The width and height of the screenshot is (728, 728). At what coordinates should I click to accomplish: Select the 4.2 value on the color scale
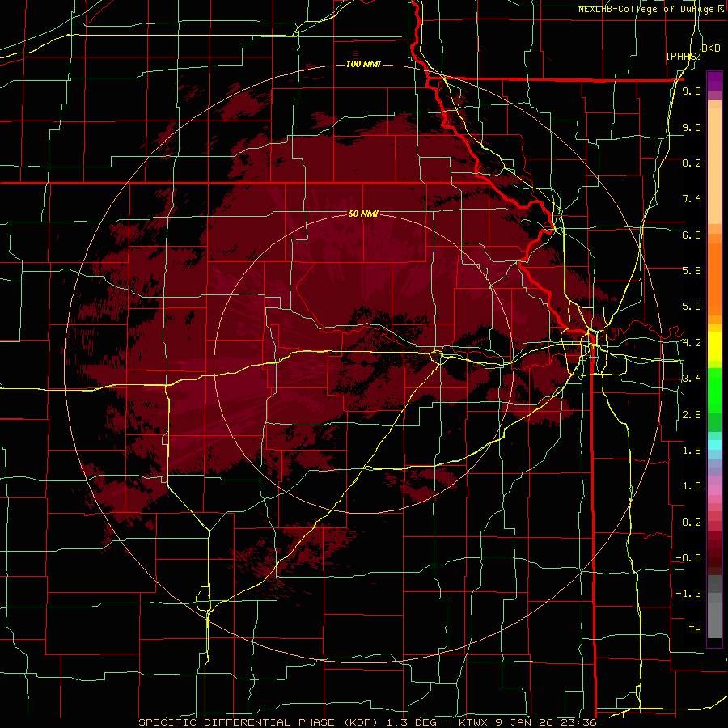pyautogui.click(x=692, y=343)
